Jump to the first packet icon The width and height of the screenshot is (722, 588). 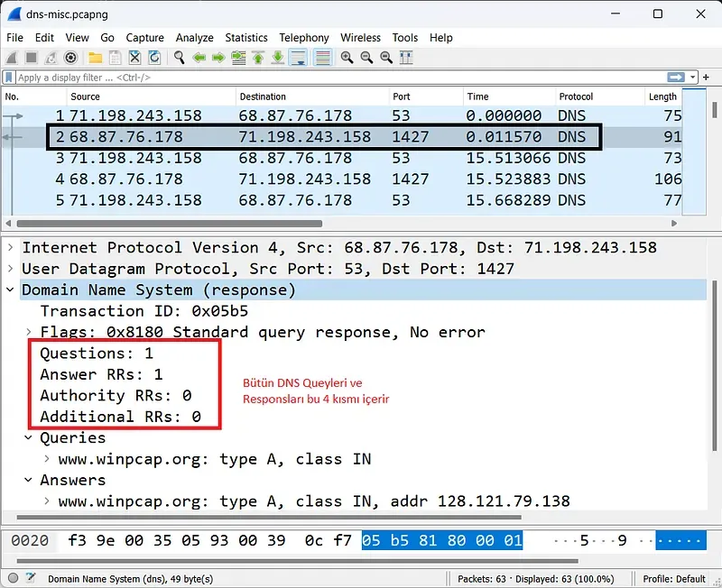pos(258,58)
